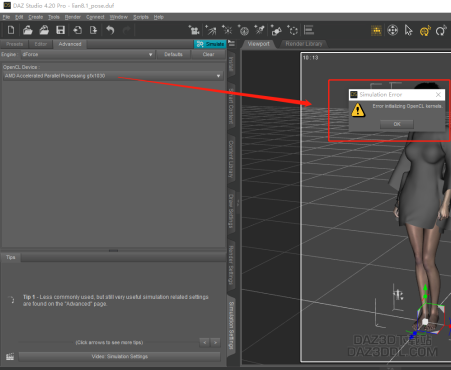Screen dimensions: 451x370
Task: Open the Render menu
Action: tap(73, 17)
